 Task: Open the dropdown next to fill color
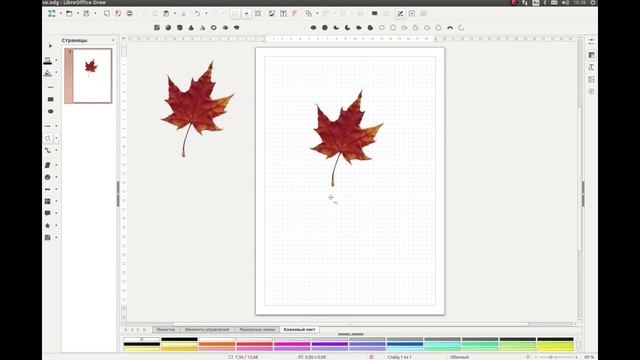56,73
